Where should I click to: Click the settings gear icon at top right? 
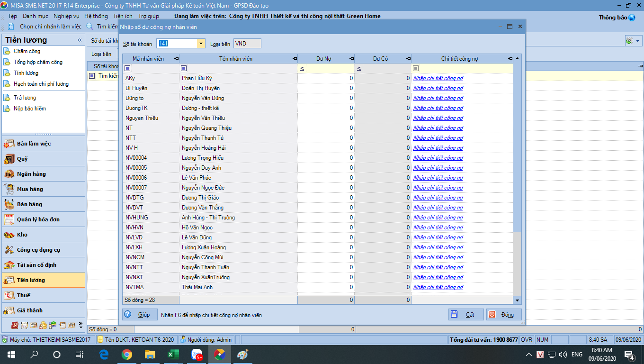point(629,41)
